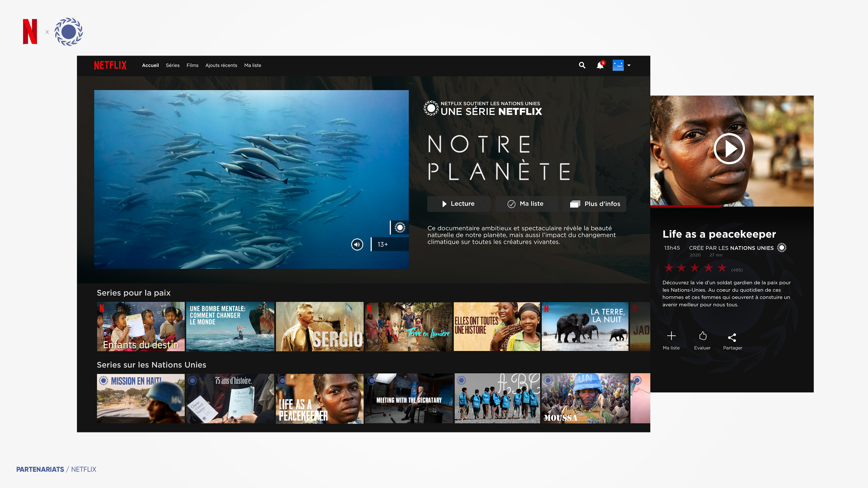Open 'Une bombe mentale' thumbnail
Viewport: 868px width, 488px height.
(x=230, y=327)
